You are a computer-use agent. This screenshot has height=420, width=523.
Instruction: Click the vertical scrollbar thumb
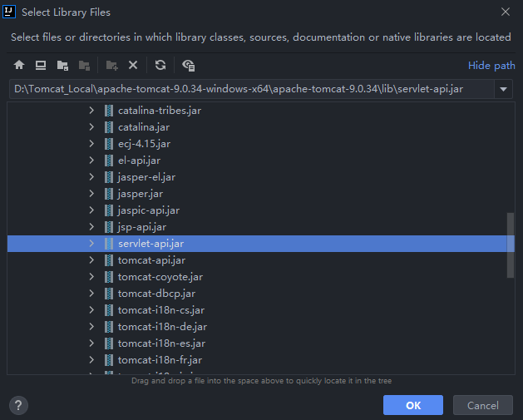[x=510, y=245]
